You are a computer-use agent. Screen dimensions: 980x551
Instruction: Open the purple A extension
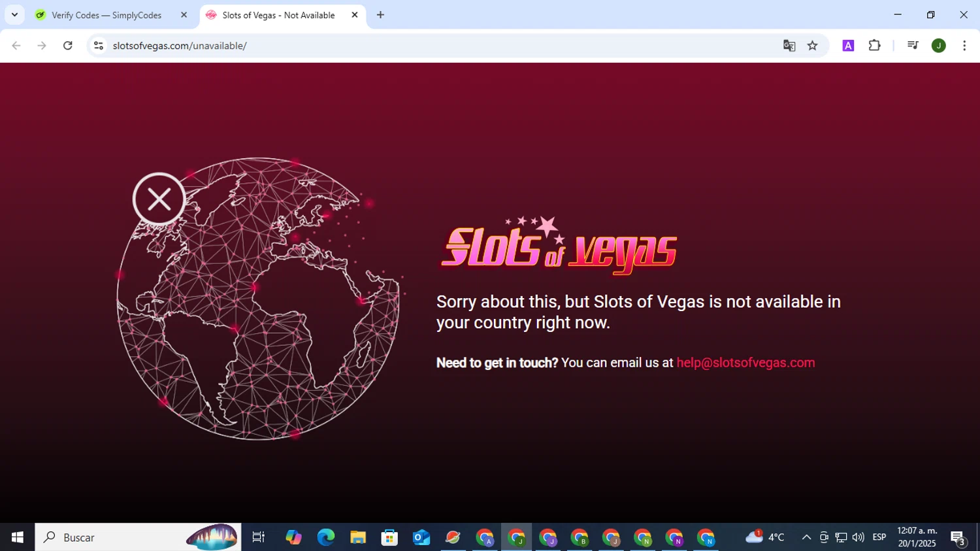coord(848,46)
